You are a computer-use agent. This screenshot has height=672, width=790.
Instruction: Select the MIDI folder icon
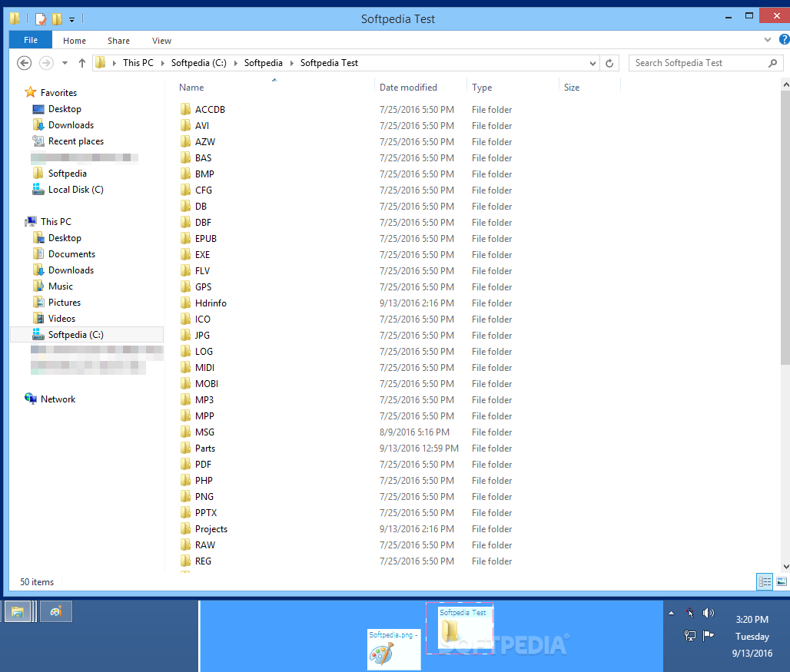pyautogui.click(x=186, y=367)
